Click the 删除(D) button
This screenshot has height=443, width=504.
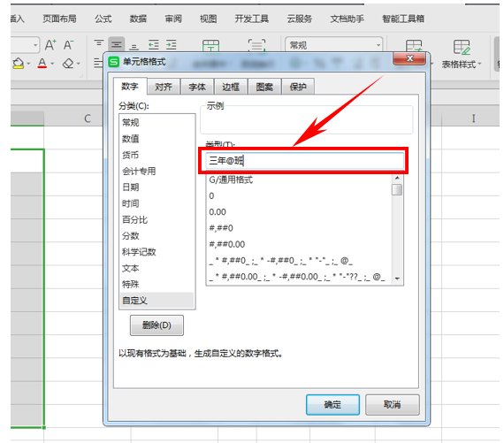(157, 325)
